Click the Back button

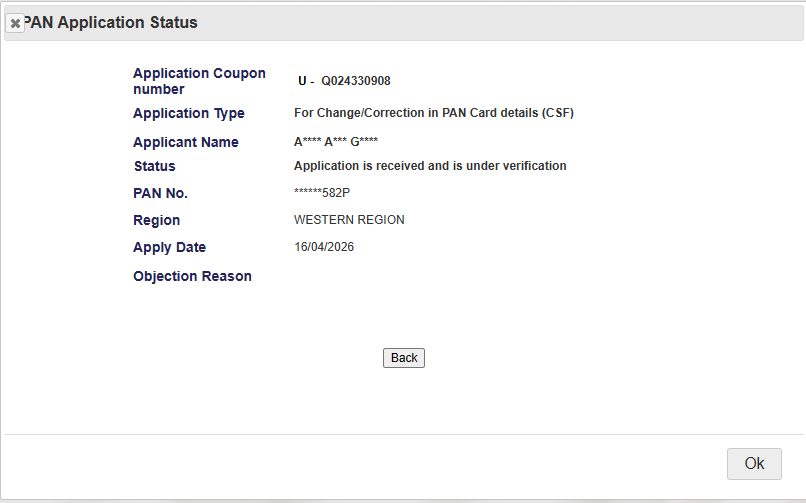tap(404, 358)
